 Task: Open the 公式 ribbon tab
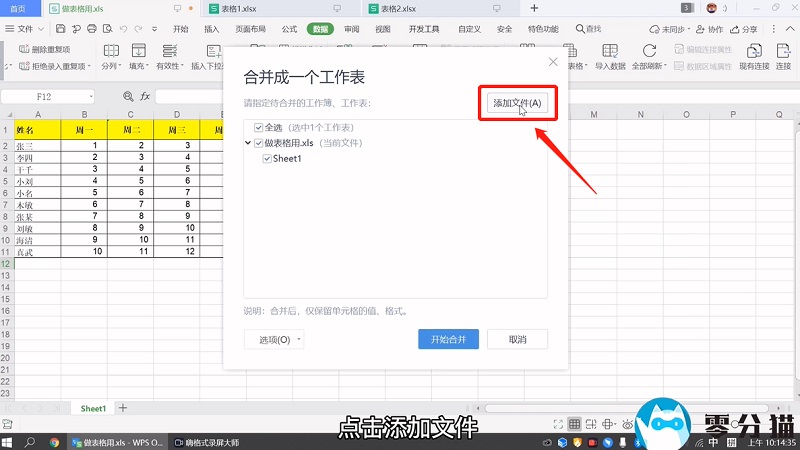[x=289, y=29]
